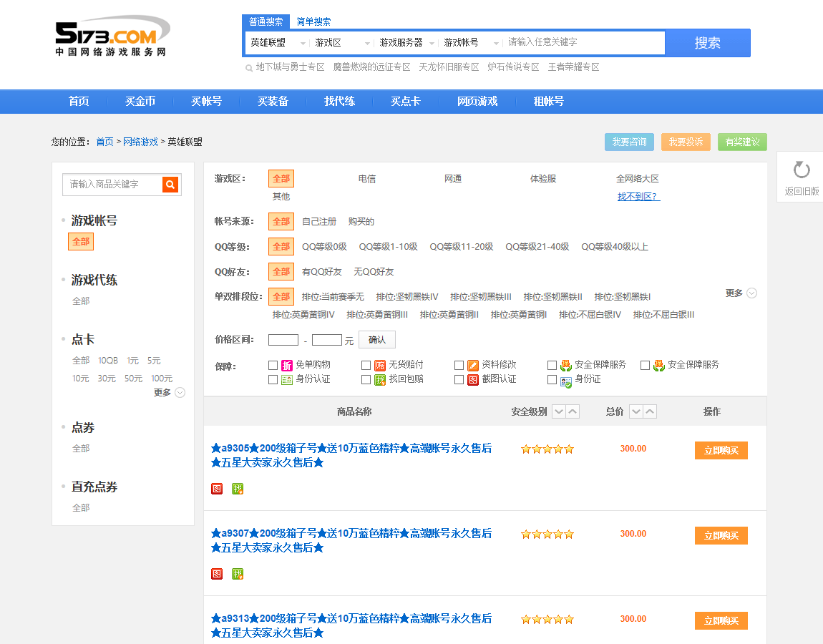The height and width of the screenshot is (644, 823).
Task: Open the 找不到区? help link
Action: 638,197
